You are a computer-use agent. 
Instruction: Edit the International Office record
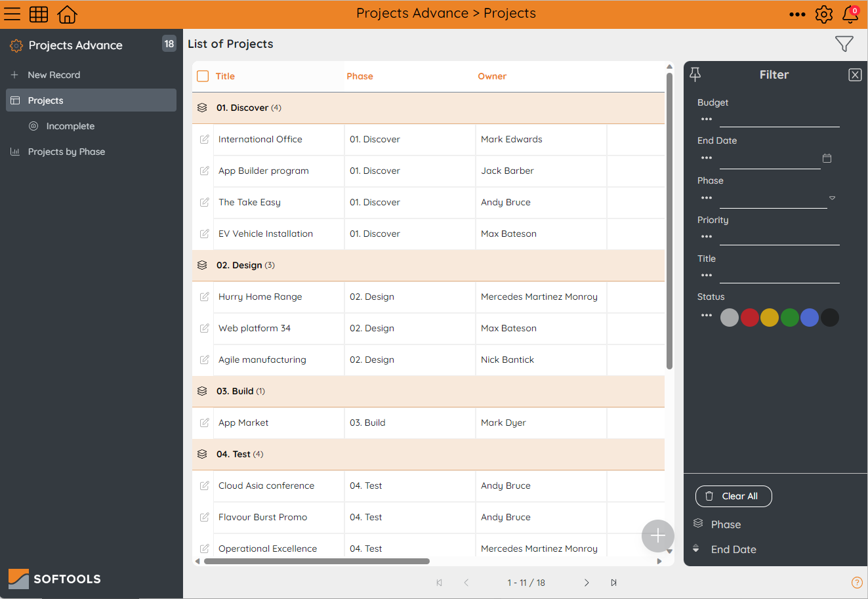pos(204,139)
